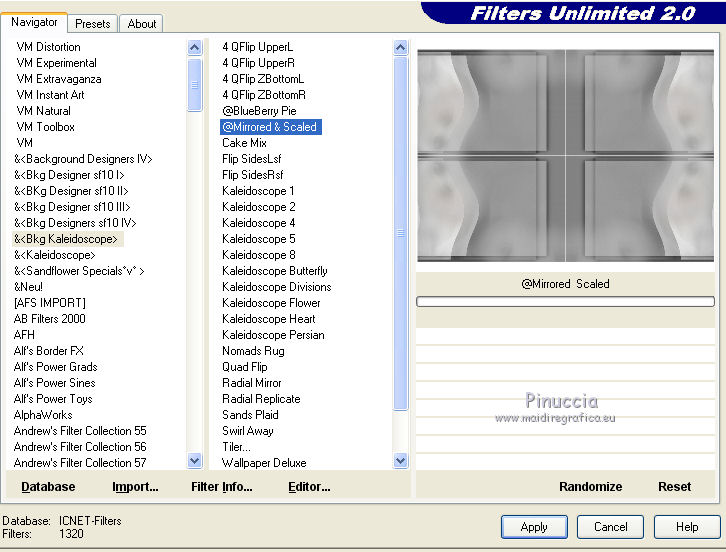Open the Database option
Screen dimensions: 726x552
48,487
